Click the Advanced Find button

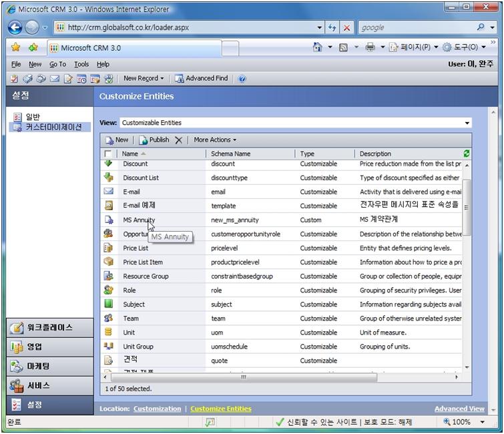(201, 78)
